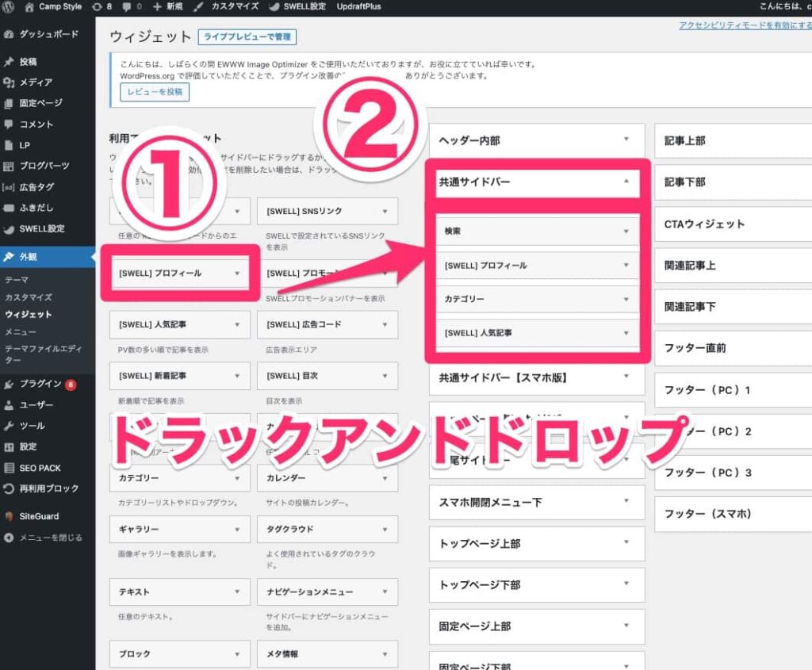
Task: Open [SWELL] SNSリンク widget dropdown arrow
Action: coord(385,211)
